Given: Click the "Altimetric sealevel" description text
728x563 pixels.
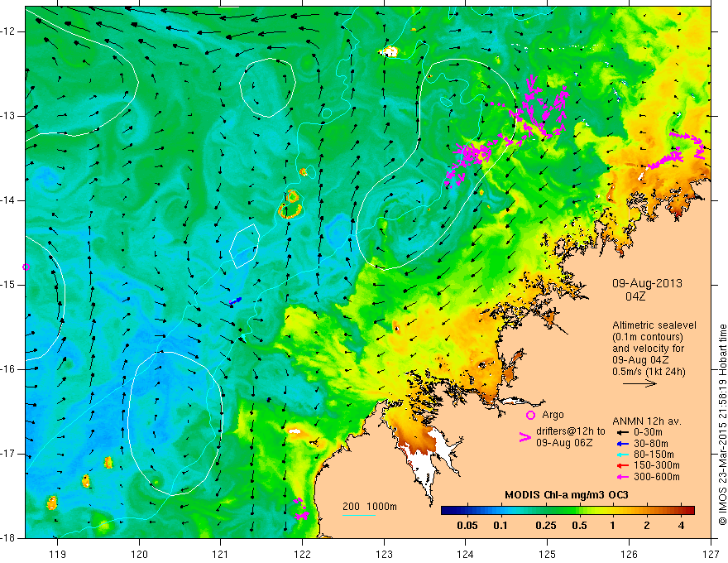Looking at the screenshot, I should 654,325.
